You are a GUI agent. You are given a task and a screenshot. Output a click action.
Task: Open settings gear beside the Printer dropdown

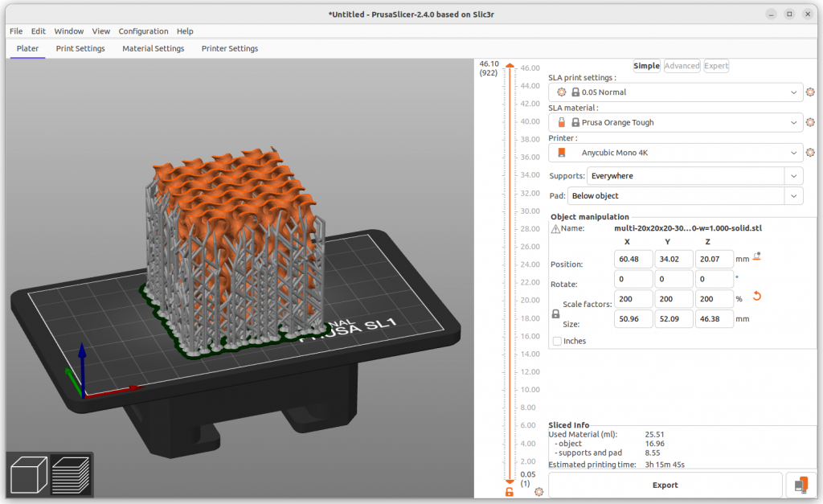(810, 153)
